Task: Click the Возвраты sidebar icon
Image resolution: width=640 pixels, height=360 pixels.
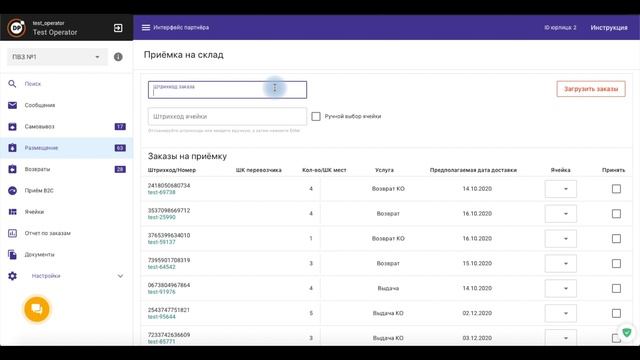Action: coord(12,169)
